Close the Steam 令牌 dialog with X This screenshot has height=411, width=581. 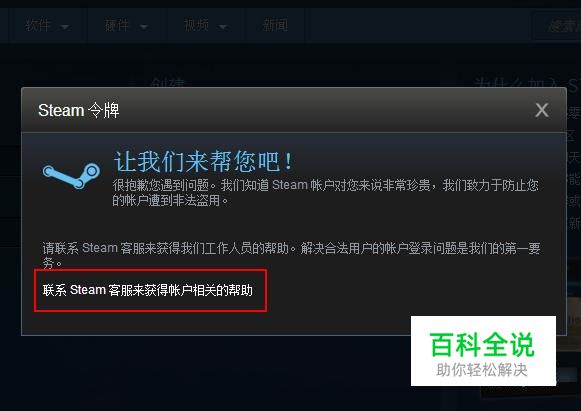point(542,110)
